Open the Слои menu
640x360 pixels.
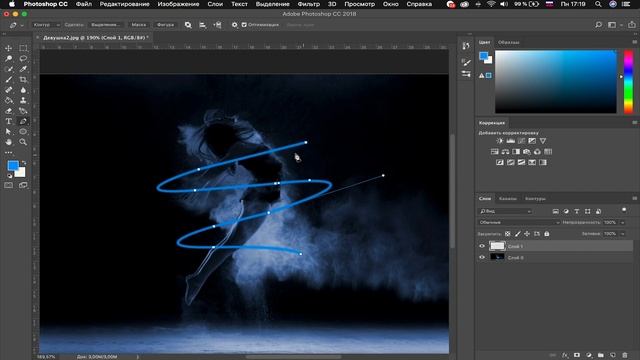coord(215,4)
